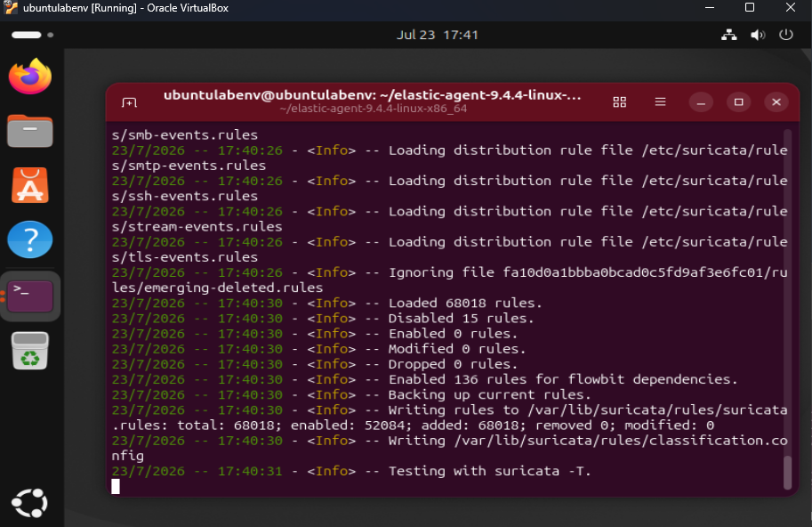812x527 pixels.
Task: Click the 'Dropped 0 rules.' line
Action: pyautogui.click(x=453, y=364)
